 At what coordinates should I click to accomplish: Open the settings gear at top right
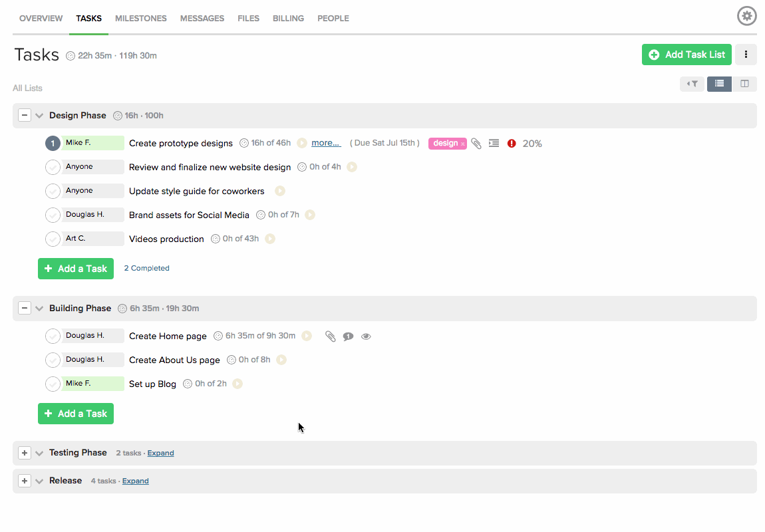(746, 15)
